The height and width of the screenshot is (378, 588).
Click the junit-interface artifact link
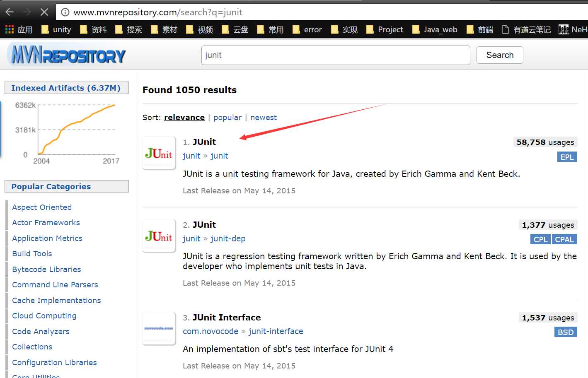click(276, 331)
